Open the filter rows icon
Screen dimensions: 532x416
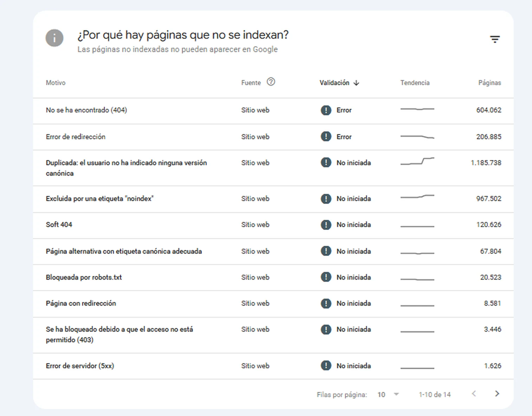pos(495,39)
